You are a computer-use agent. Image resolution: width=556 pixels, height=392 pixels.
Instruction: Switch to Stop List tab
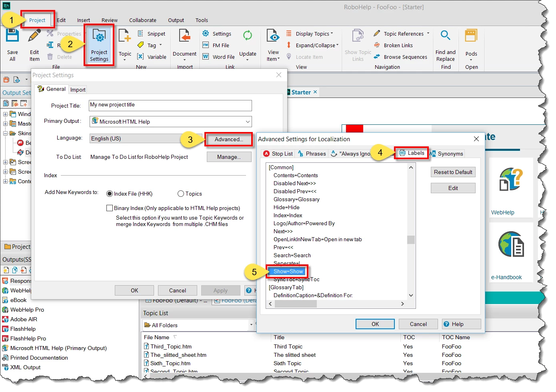click(x=278, y=154)
